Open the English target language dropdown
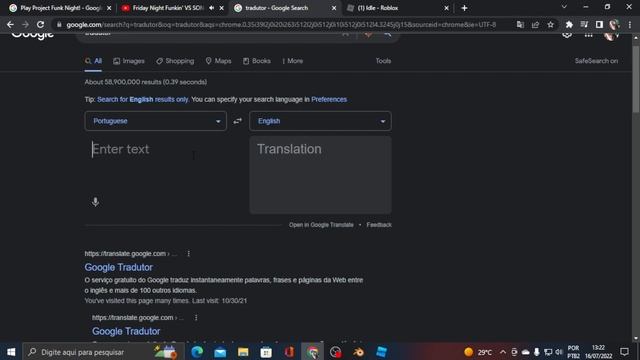This screenshot has width=640, height=360. tap(320, 121)
